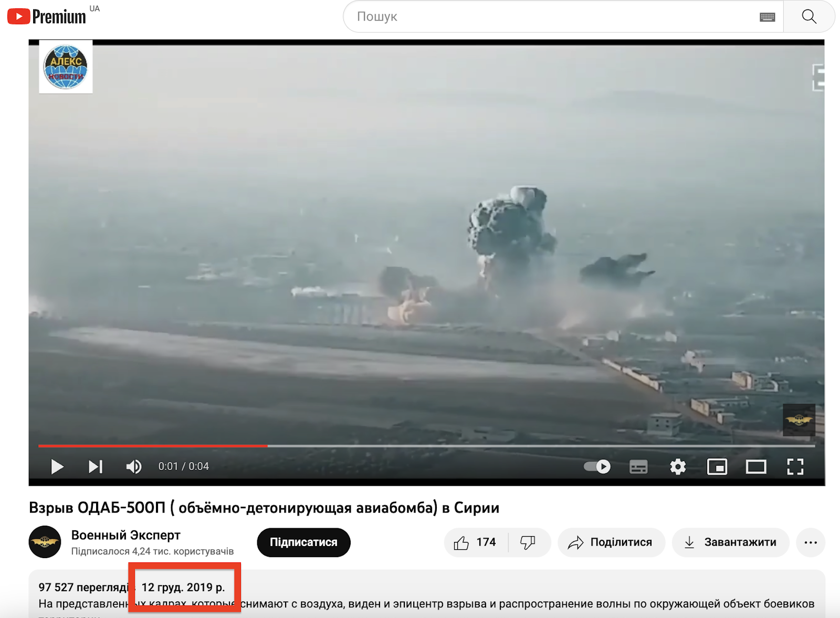The width and height of the screenshot is (840, 618).
Task: Share the video via Поділитися
Action: pyautogui.click(x=611, y=542)
